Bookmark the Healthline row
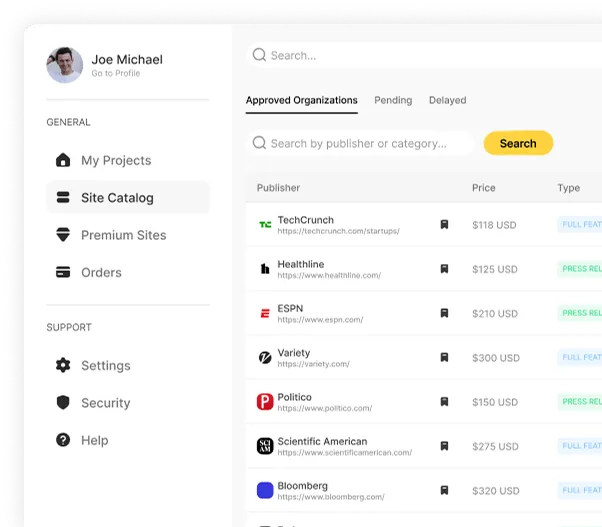 444,269
